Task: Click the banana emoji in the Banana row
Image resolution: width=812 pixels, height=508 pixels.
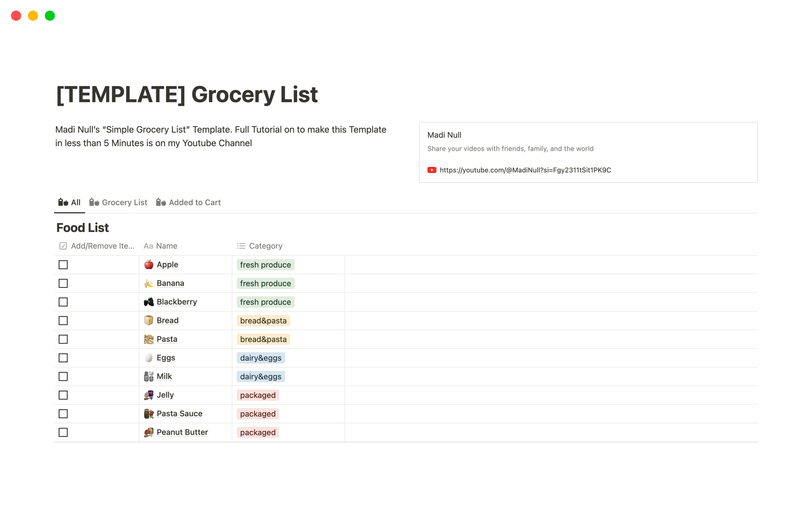Action: (149, 283)
